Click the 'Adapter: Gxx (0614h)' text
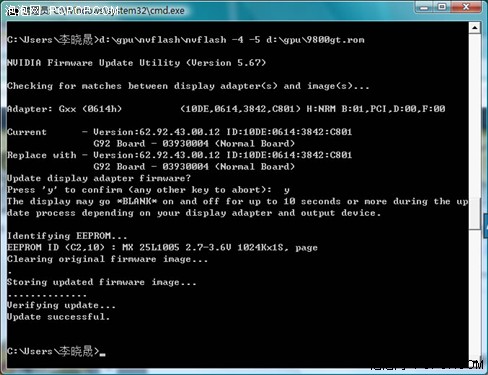The width and height of the screenshot is (488, 375). 65,109
